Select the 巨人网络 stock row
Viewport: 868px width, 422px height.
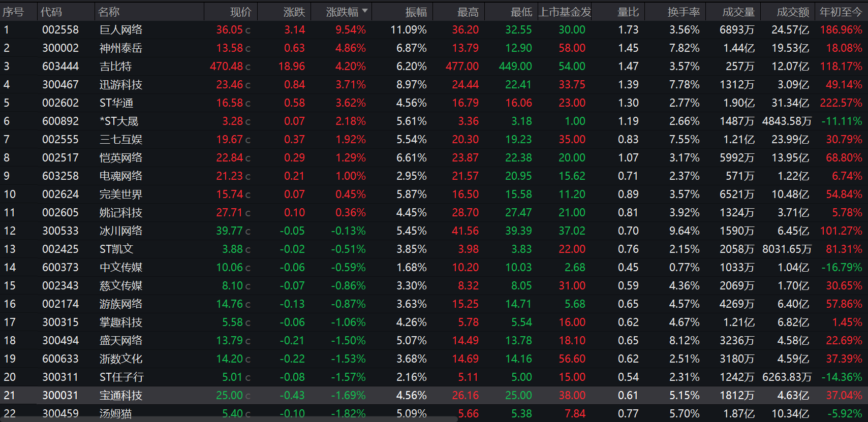(x=121, y=30)
